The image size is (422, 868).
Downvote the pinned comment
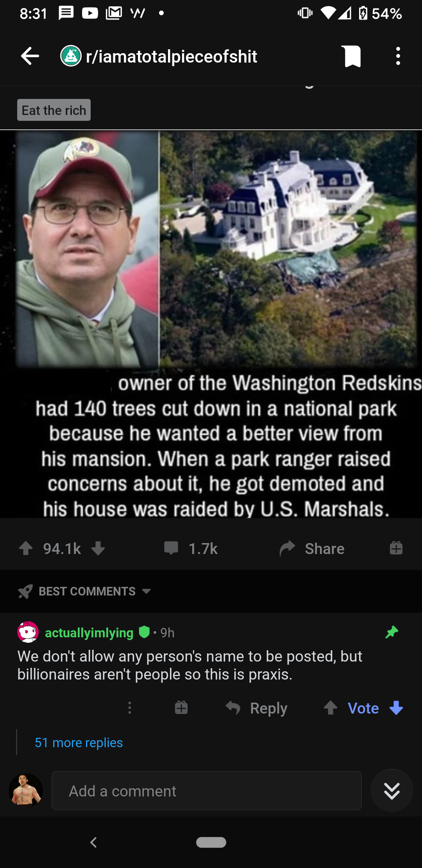pos(396,708)
